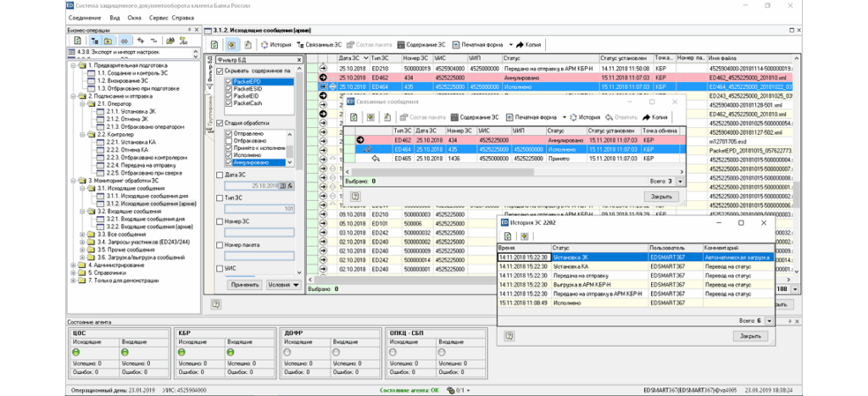Open the Условия dropdown in filter panel
868x396 pixels.
click(284, 285)
